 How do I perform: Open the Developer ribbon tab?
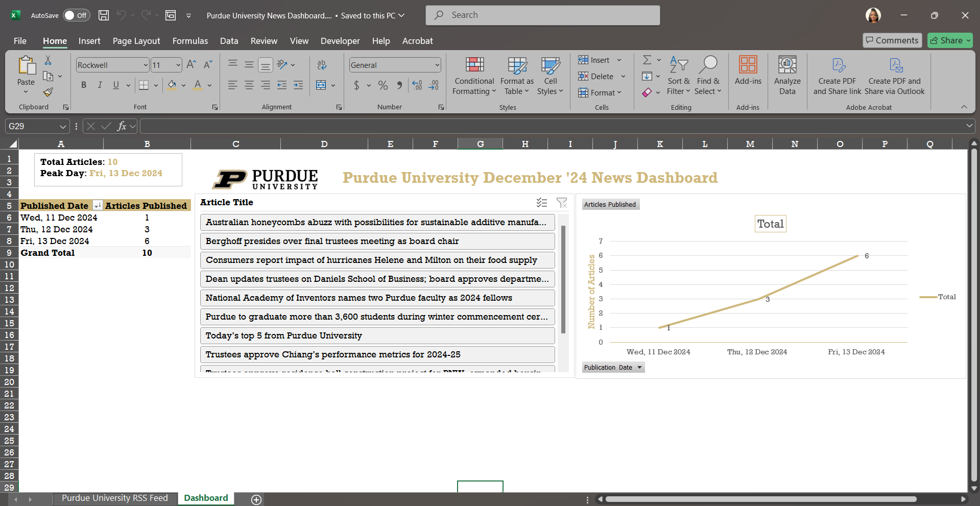coord(340,41)
